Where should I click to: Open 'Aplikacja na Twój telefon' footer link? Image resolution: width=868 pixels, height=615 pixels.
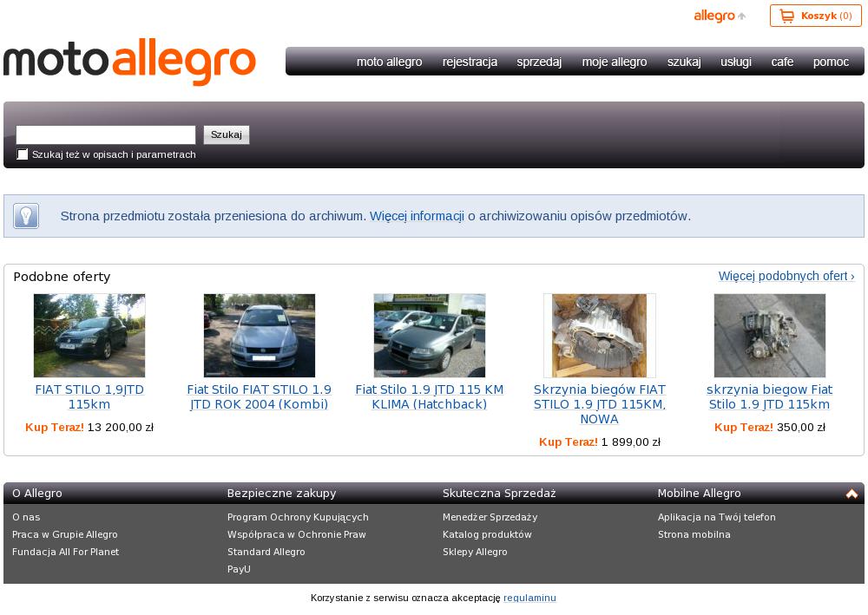click(716, 517)
